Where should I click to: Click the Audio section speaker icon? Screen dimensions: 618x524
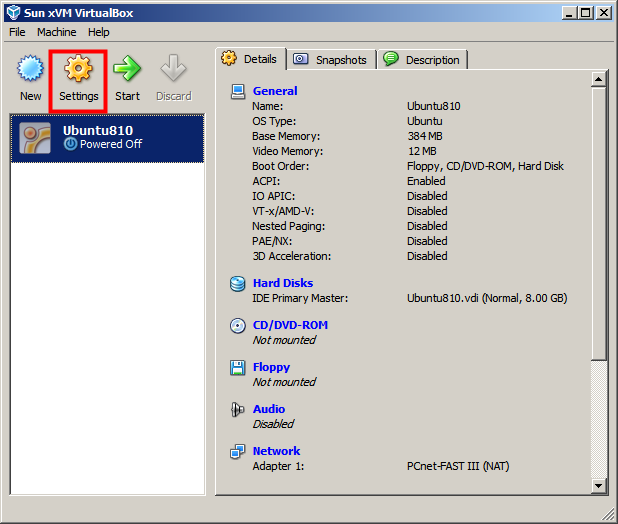pyautogui.click(x=237, y=410)
